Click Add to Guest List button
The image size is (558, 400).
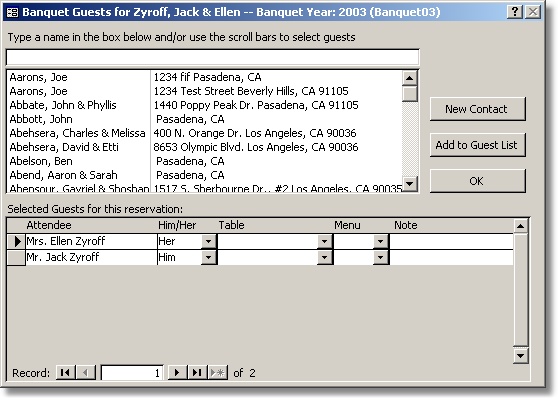click(477, 145)
